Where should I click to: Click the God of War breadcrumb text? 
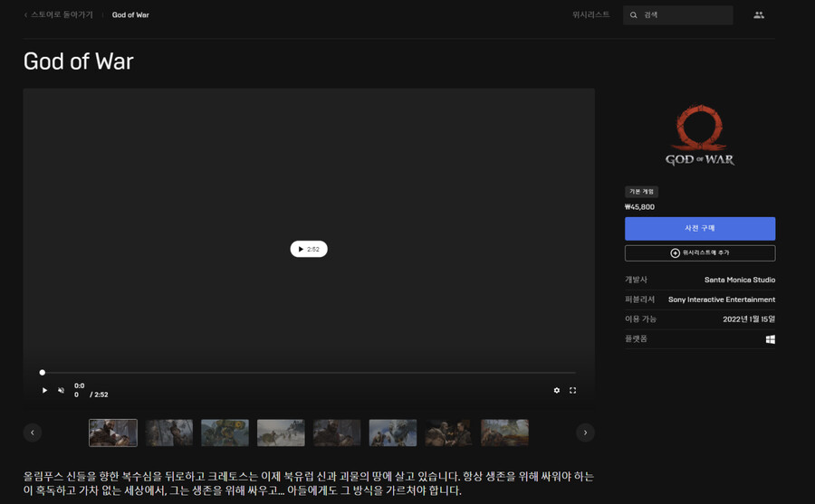(130, 15)
